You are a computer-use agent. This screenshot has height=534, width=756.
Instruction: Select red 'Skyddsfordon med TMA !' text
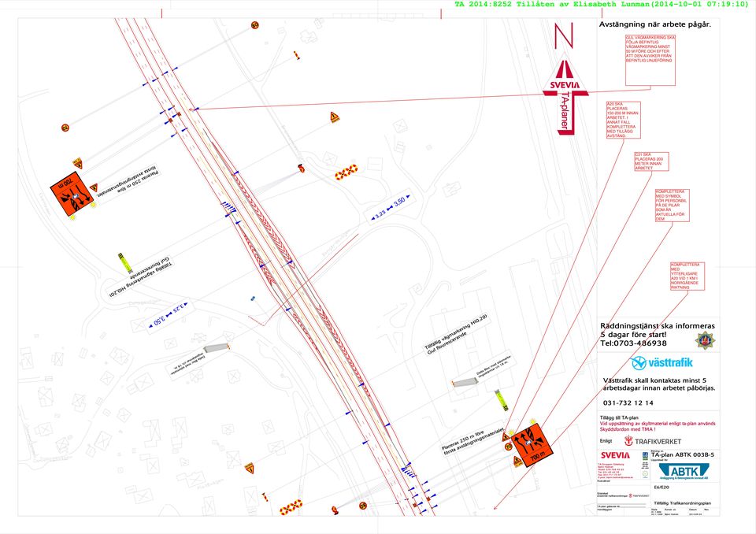tap(628, 429)
